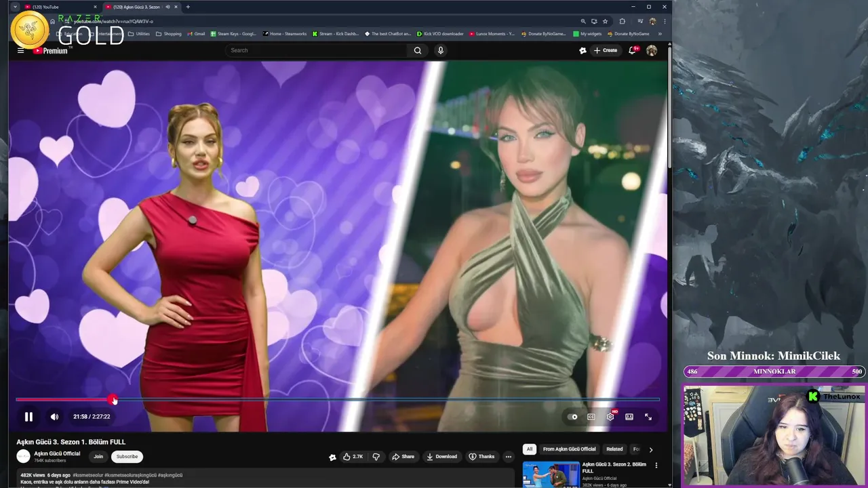This screenshot has height=488, width=868.
Task: Open the Steam Keys Google bookmark
Action: click(234, 34)
